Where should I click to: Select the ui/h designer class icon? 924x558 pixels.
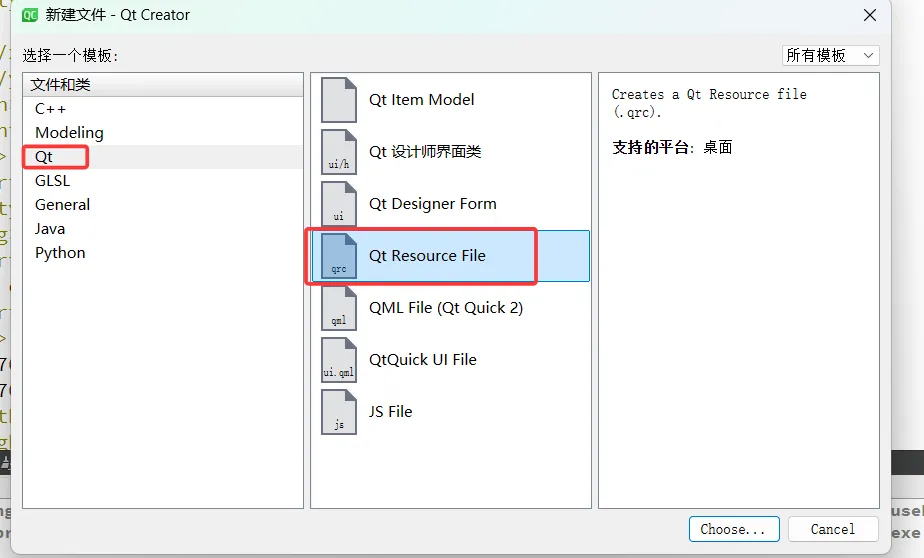(x=339, y=151)
